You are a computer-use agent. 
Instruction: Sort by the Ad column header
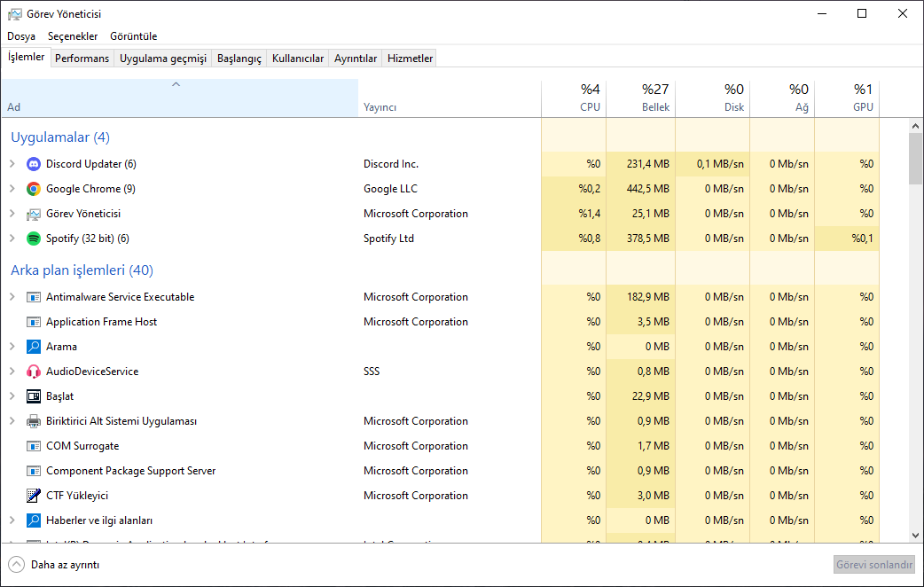tap(180, 98)
